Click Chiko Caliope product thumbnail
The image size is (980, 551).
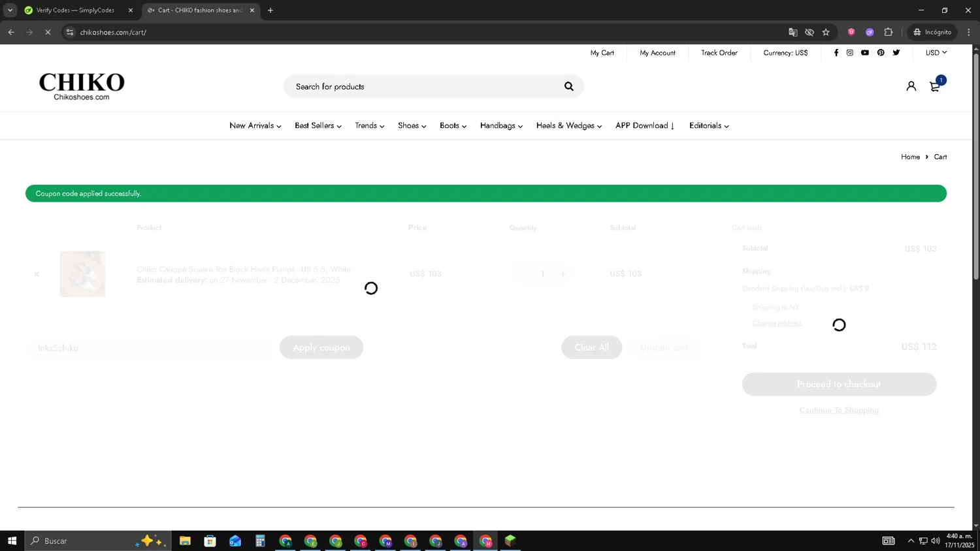(x=82, y=274)
